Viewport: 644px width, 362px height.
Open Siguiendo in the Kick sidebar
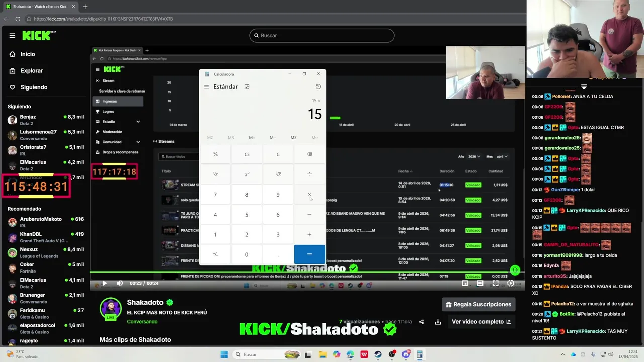tap(34, 87)
